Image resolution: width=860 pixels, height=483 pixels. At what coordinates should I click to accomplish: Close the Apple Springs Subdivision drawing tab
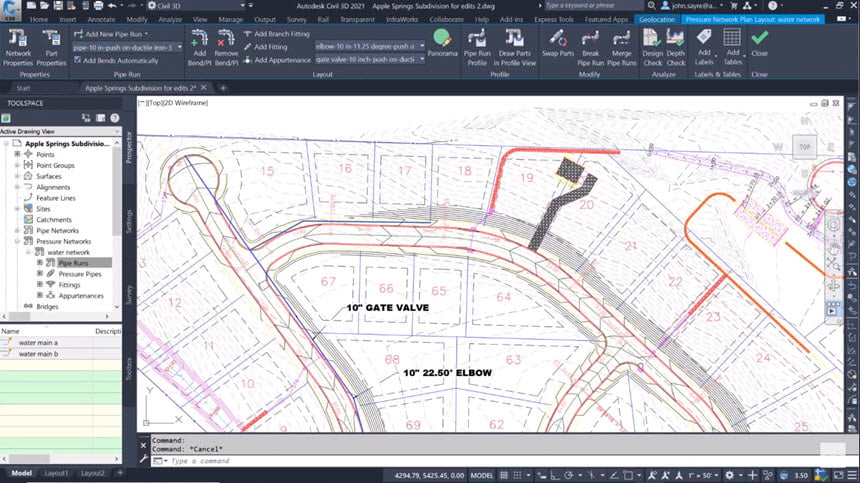click(x=203, y=88)
